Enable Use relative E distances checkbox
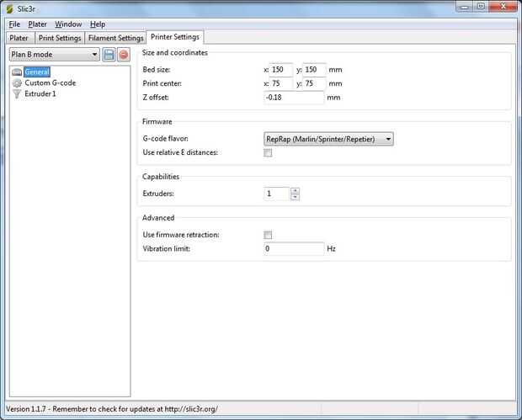522x420 pixels. click(x=268, y=152)
